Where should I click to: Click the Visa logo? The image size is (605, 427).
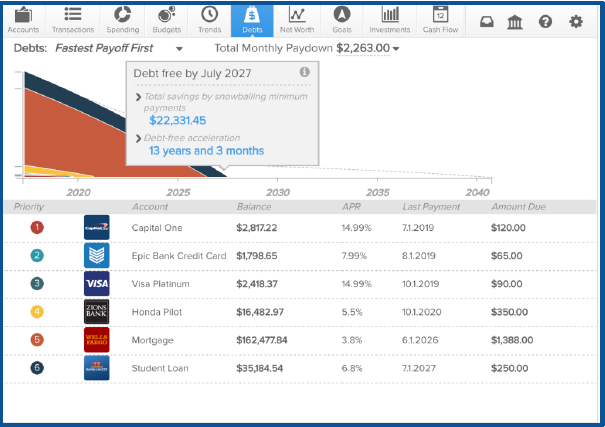point(96,284)
